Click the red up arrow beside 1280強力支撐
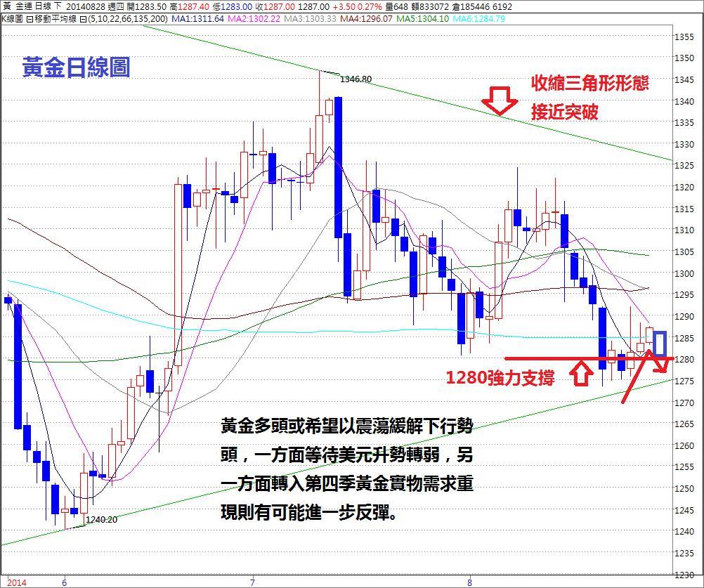Screen dimensions: 704x588 tap(580, 373)
